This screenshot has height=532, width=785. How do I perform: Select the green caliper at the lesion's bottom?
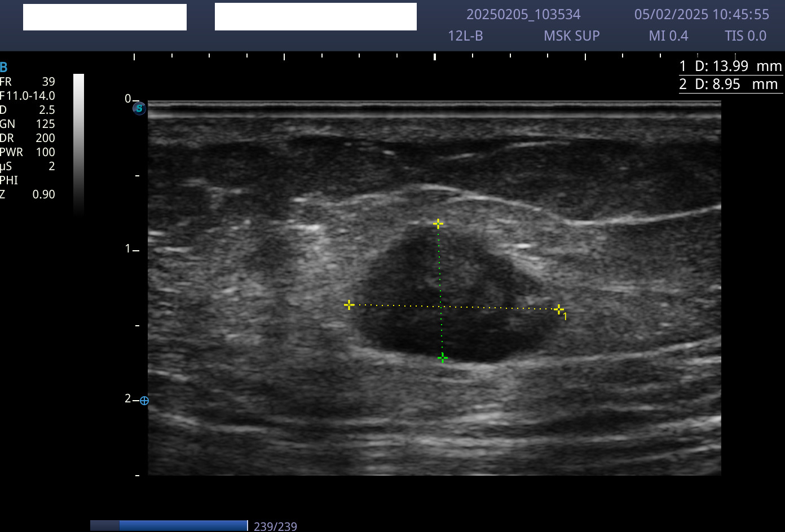pyautogui.click(x=443, y=358)
